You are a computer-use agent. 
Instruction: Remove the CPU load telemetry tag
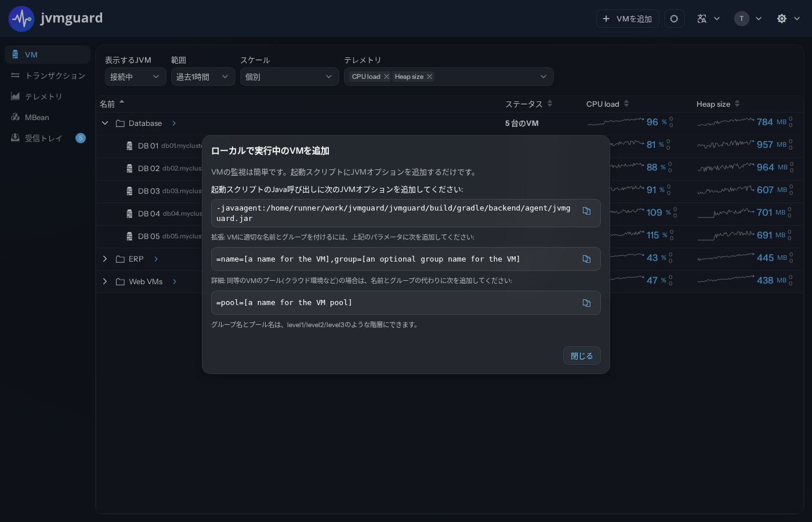386,77
